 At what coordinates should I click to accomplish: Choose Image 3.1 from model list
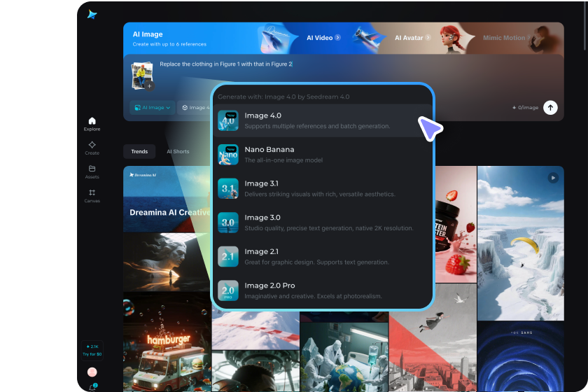pos(323,188)
